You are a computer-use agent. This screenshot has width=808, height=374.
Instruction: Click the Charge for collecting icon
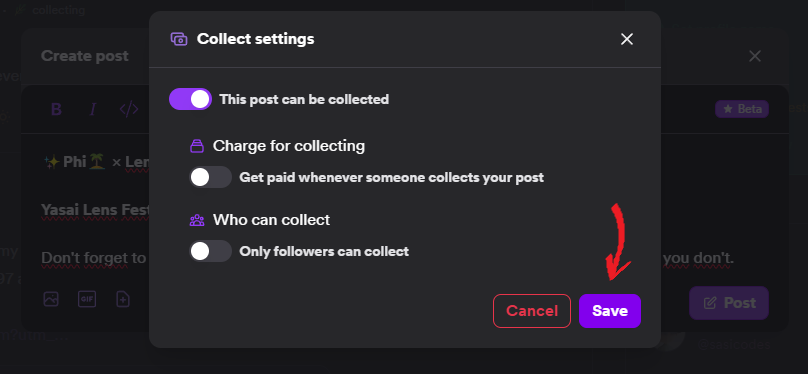pyautogui.click(x=197, y=146)
